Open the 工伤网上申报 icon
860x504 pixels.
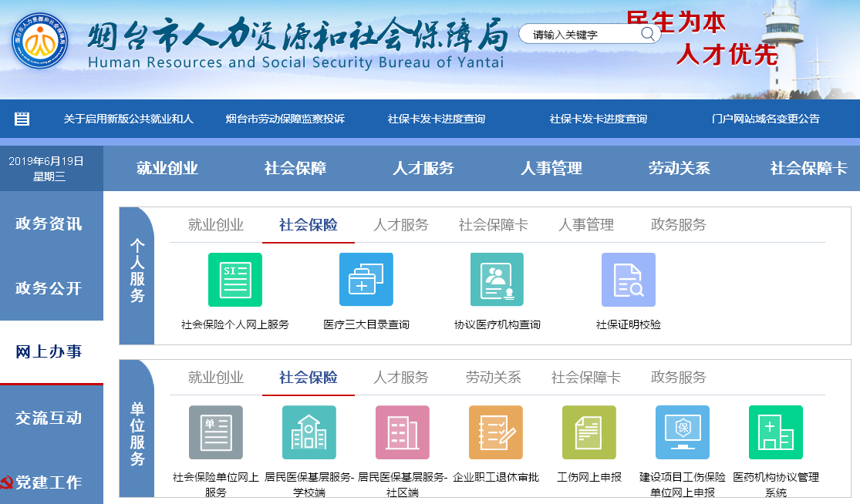tap(589, 432)
